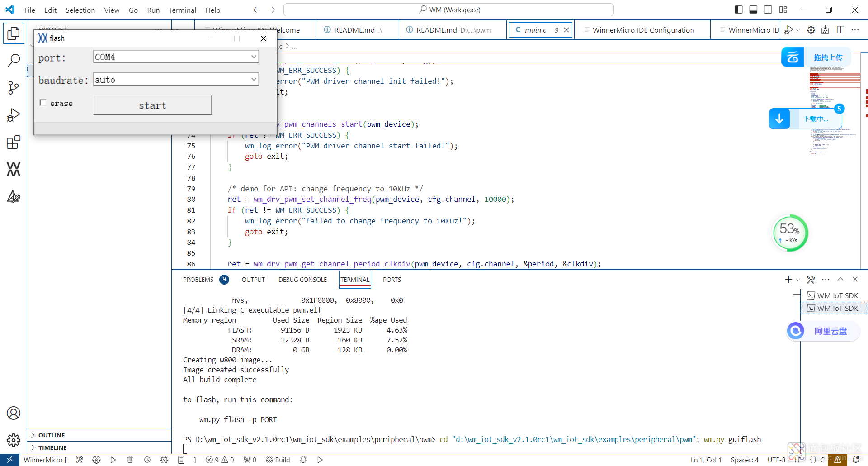Switch to the PORTS panel tab

pos(392,280)
